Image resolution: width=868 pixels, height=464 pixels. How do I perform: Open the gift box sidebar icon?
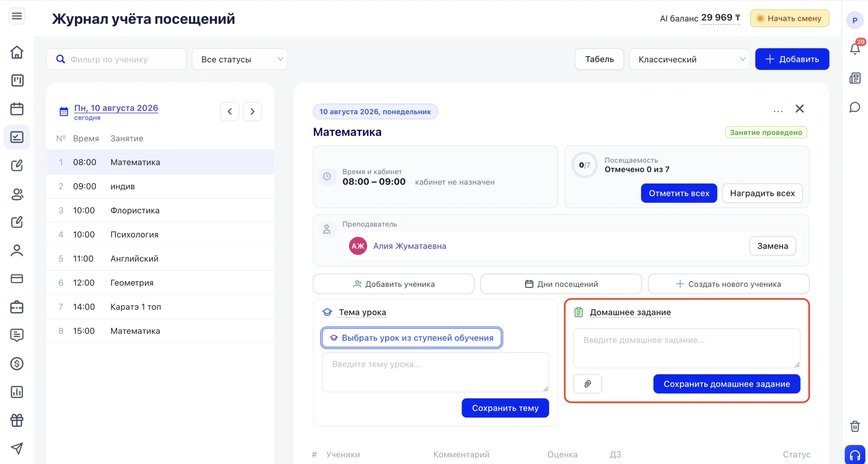click(x=17, y=420)
